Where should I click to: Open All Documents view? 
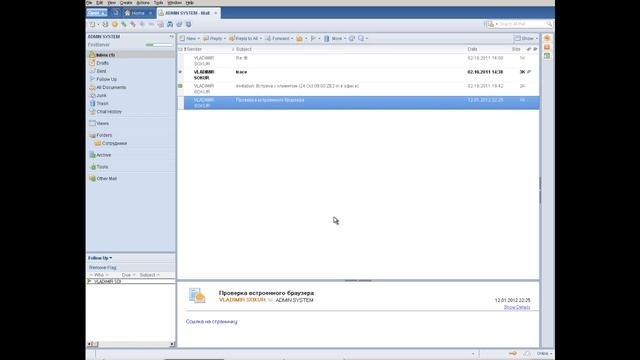coord(111,87)
